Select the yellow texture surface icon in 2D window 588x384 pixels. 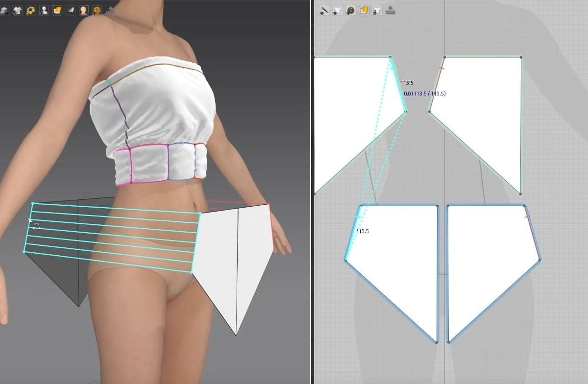tap(364, 10)
